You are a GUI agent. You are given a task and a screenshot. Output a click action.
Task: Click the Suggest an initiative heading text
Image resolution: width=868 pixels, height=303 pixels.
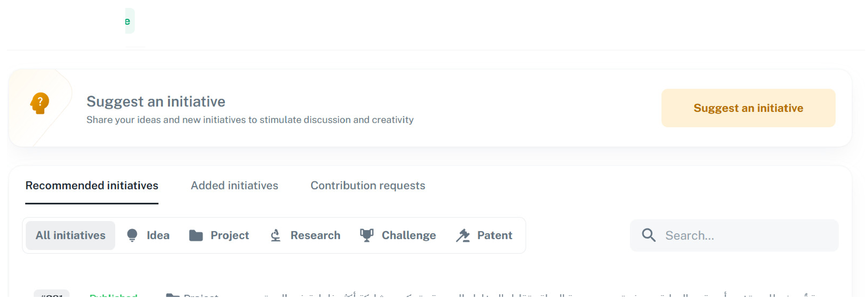point(156,101)
